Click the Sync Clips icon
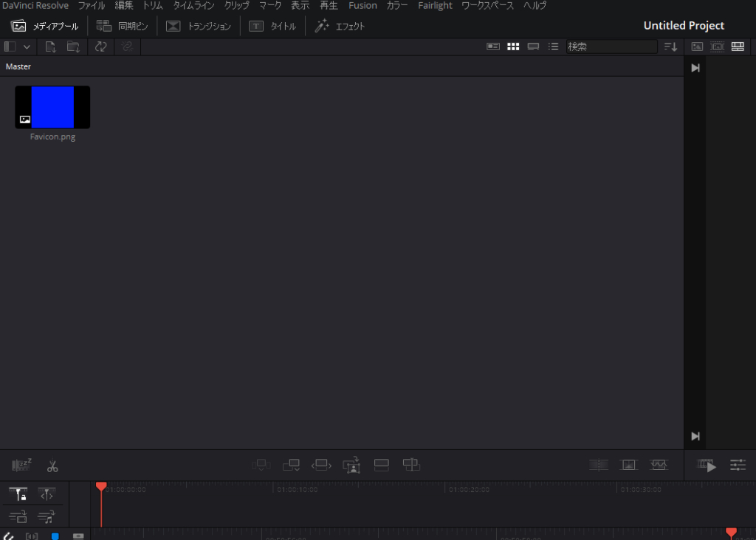The image size is (756, 540). (100, 46)
